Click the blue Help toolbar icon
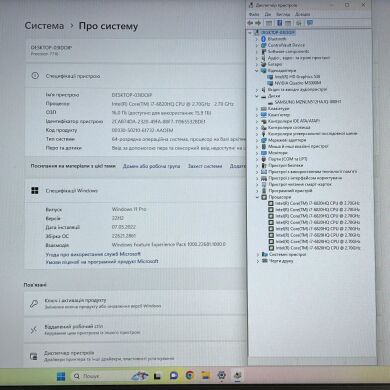This screenshot has height=390, width=390. (280, 23)
